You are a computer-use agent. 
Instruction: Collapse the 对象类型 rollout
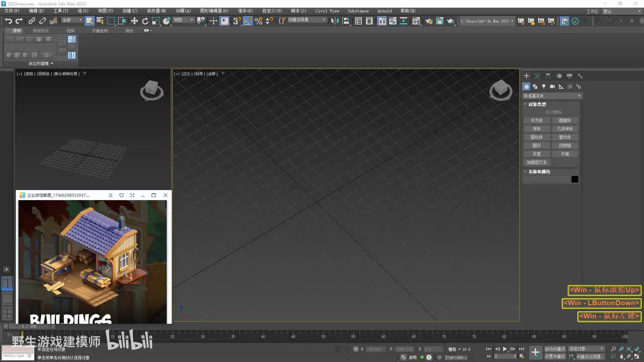[536, 104]
